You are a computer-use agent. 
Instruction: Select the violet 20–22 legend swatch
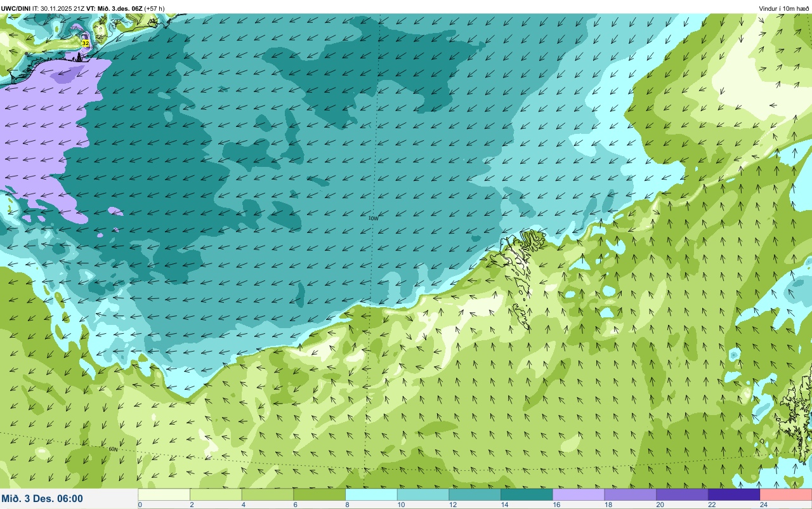click(682, 494)
